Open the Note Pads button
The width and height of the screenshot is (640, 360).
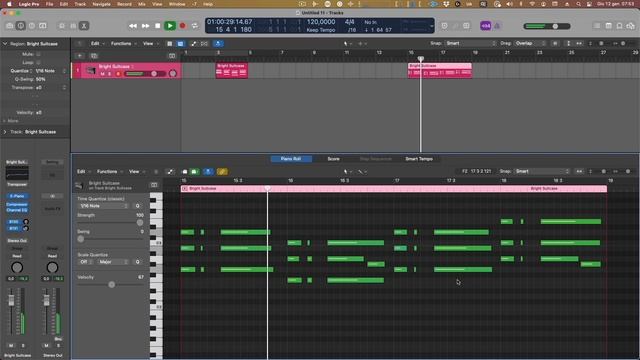[x=608, y=26]
